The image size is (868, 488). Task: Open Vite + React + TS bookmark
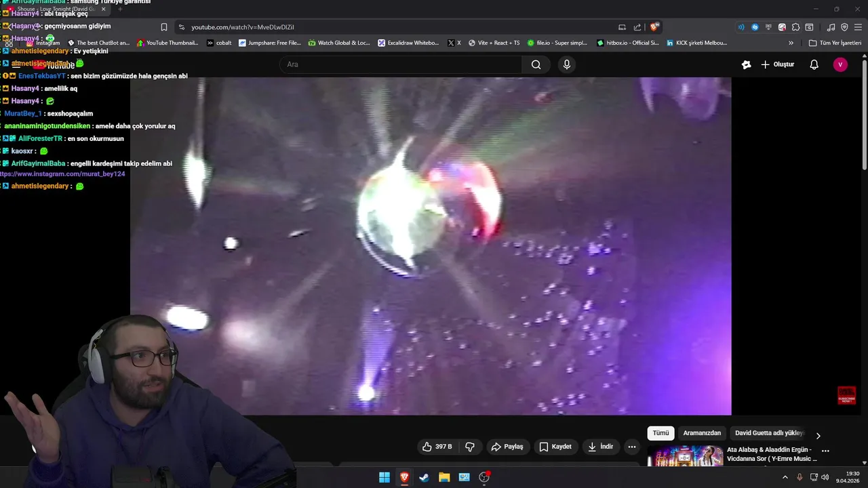click(494, 43)
